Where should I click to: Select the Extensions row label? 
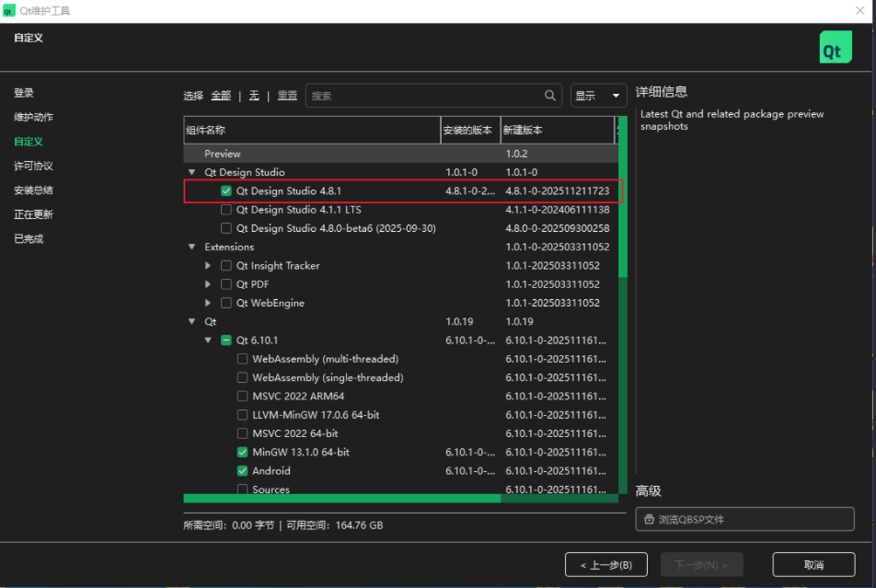(229, 247)
